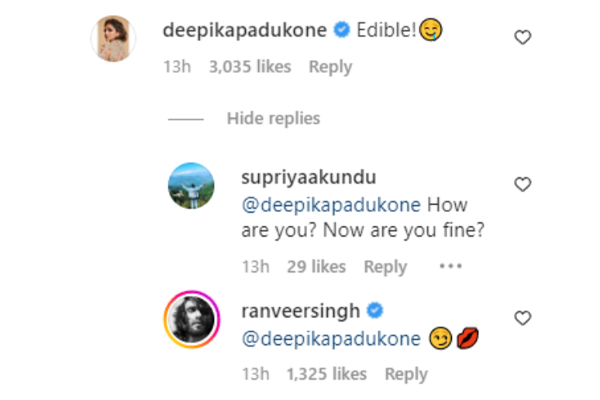The height and width of the screenshot is (400, 600).
Task: View the 3,035 likes on deepikapadukone's comment
Action: point(249,67)
